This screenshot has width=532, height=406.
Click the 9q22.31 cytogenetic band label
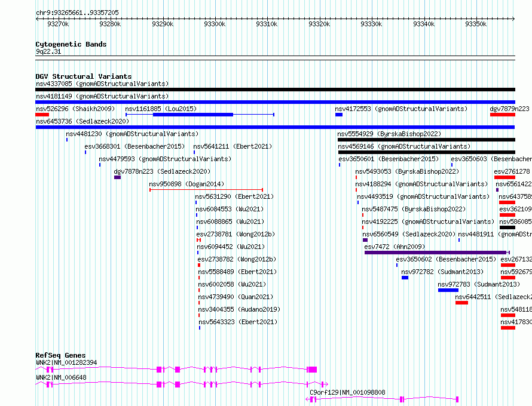(48, 51)
